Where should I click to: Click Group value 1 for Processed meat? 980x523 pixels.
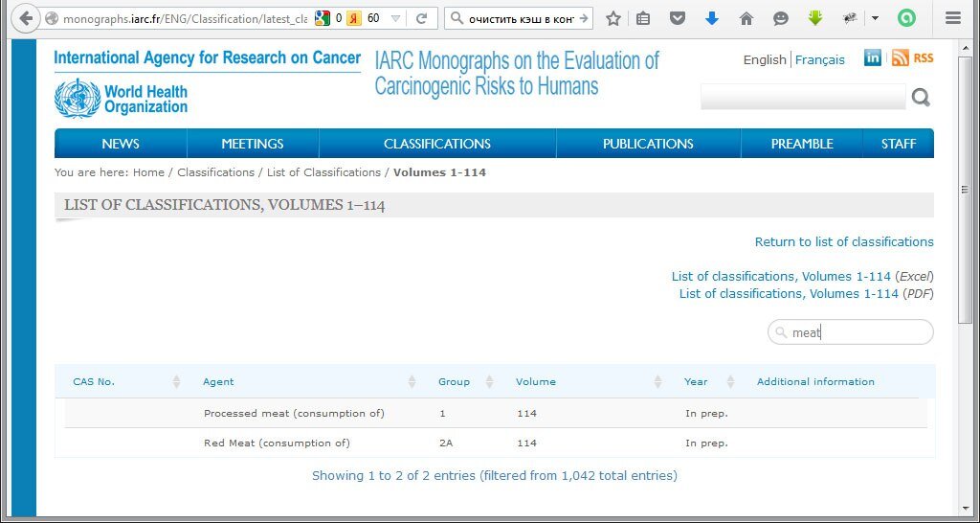pyautogui.click(x=442, y=414)
